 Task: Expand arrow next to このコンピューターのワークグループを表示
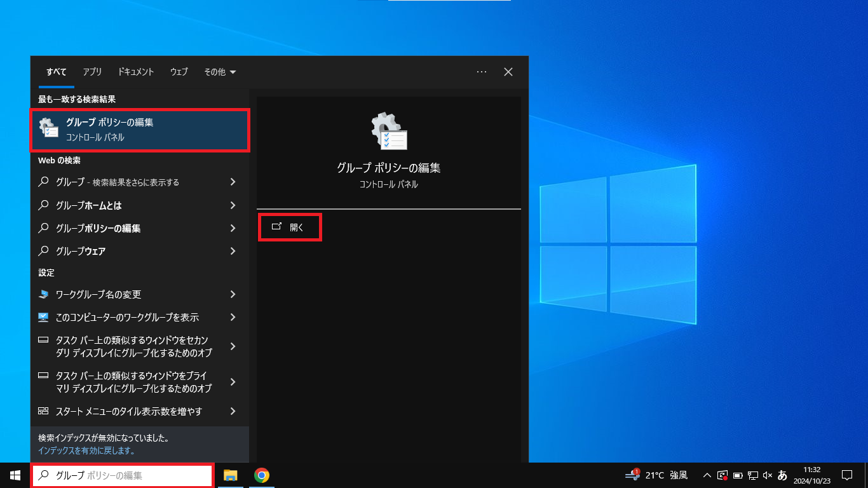[x=233, y=317]
